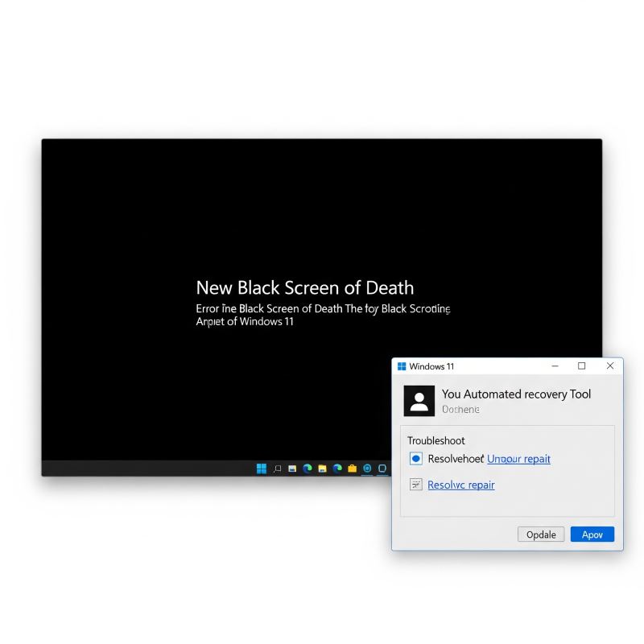Open the folder icon between the two Edge icons
Screen dimensions: 644x644
tap(323, 469)
